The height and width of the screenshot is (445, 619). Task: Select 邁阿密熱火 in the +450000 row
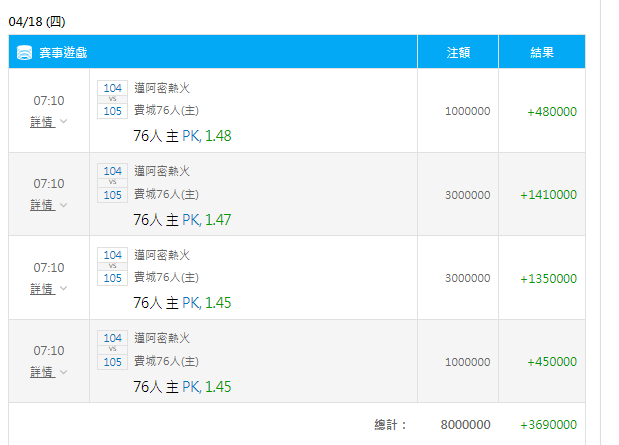click(162, 338)
